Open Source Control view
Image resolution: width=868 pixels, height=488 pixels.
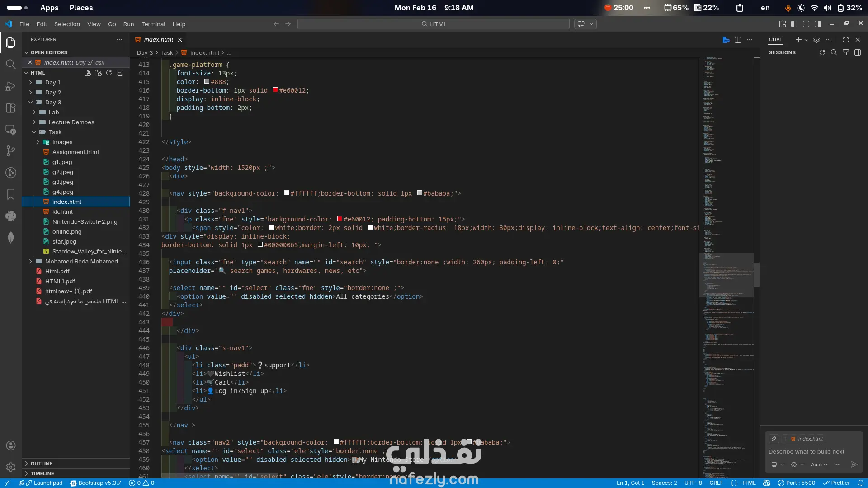[10, 150]
